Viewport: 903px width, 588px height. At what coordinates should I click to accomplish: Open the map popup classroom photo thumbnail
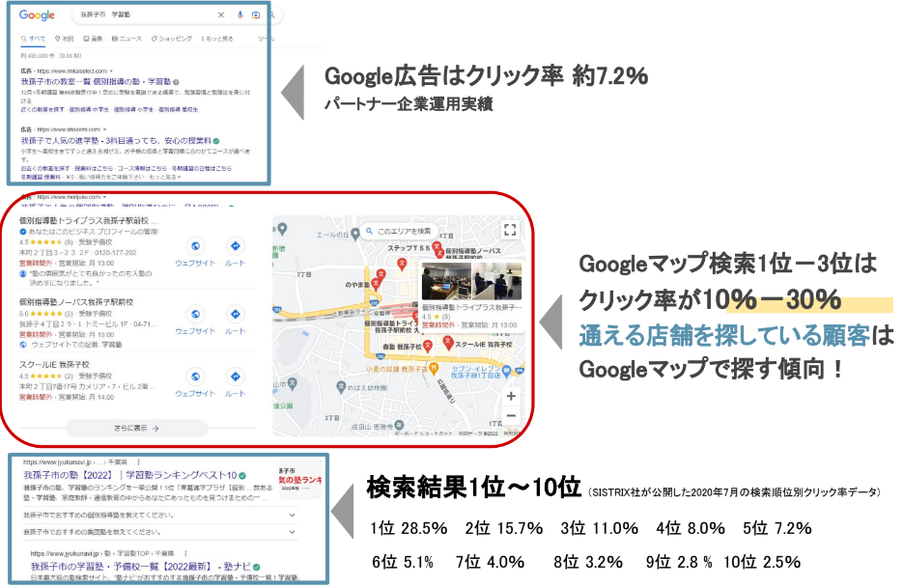click(446, 281)
